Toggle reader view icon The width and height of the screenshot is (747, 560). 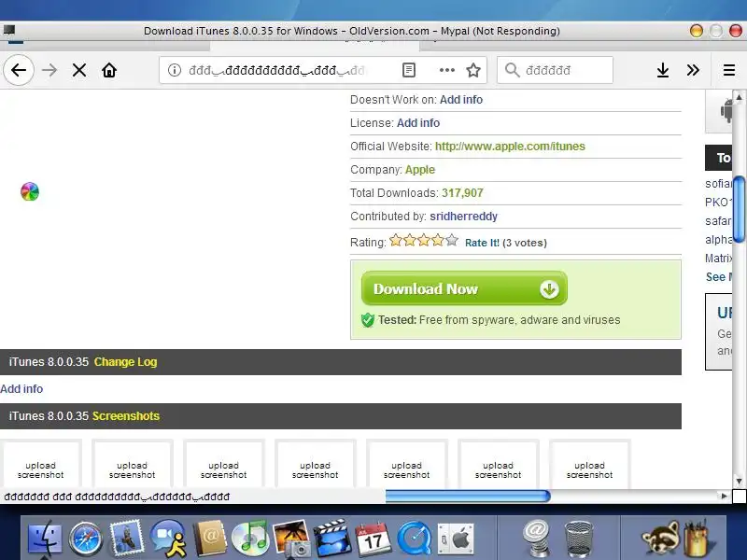point(409,71)
